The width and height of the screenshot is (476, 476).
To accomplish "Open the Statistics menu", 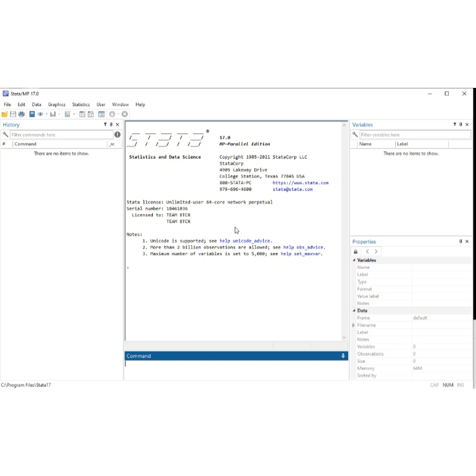I will pyautogui.click(x=81, y=104).
